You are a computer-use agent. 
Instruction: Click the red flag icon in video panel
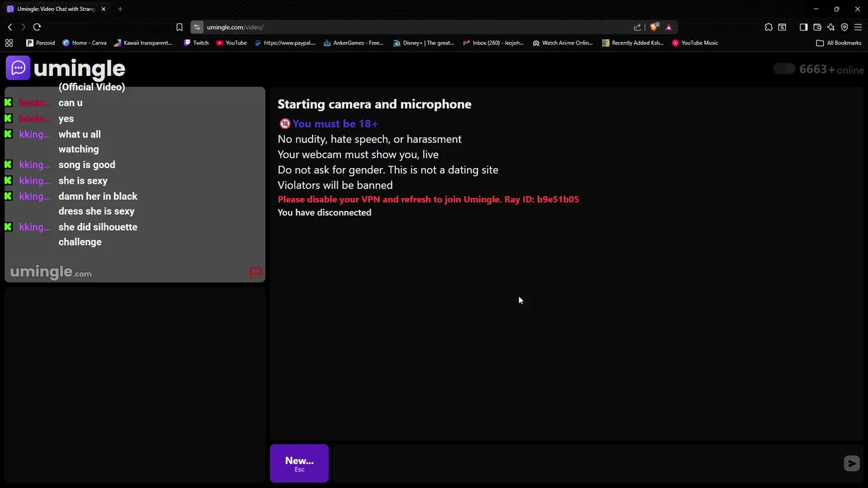tap(256, 272)
